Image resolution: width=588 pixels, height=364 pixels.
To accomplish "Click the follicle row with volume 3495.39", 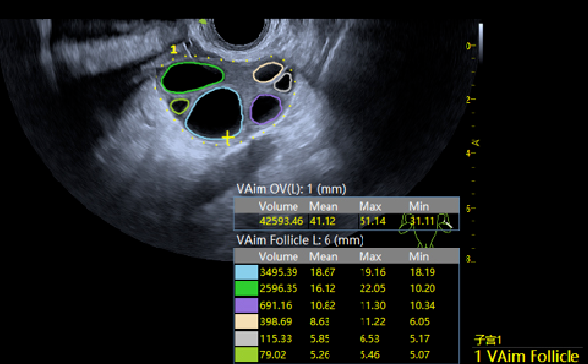I will tap(347, 272).
